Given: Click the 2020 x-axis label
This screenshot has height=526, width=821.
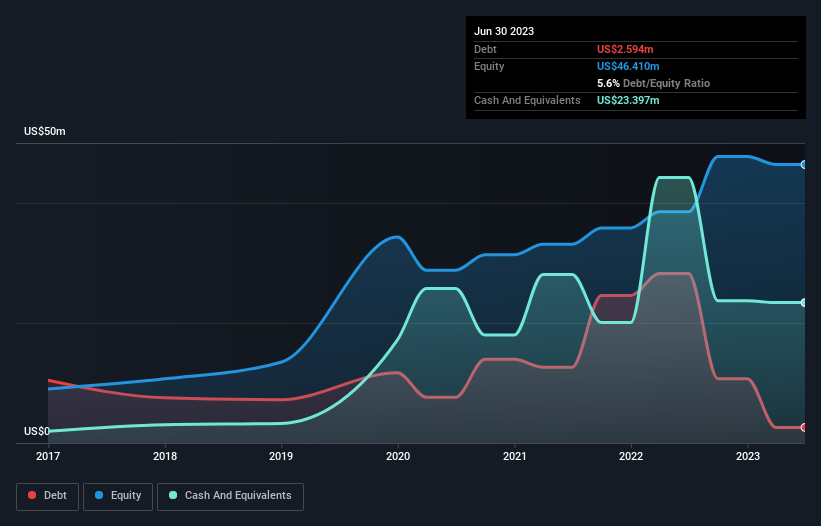Looking at the screenshot, I should [x=398, y=456].
